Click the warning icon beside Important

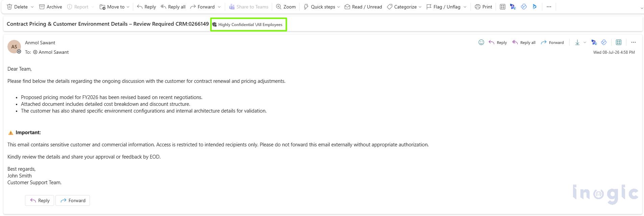tap(11, 133)
